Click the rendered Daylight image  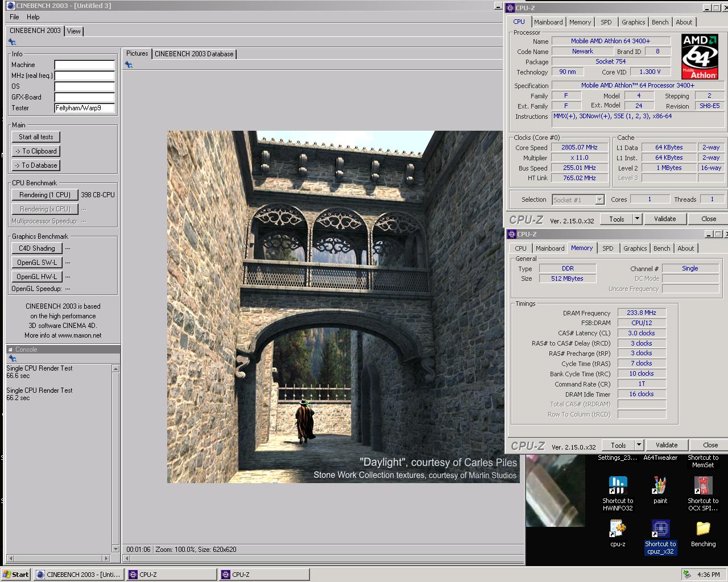click(x=344, y=307)
